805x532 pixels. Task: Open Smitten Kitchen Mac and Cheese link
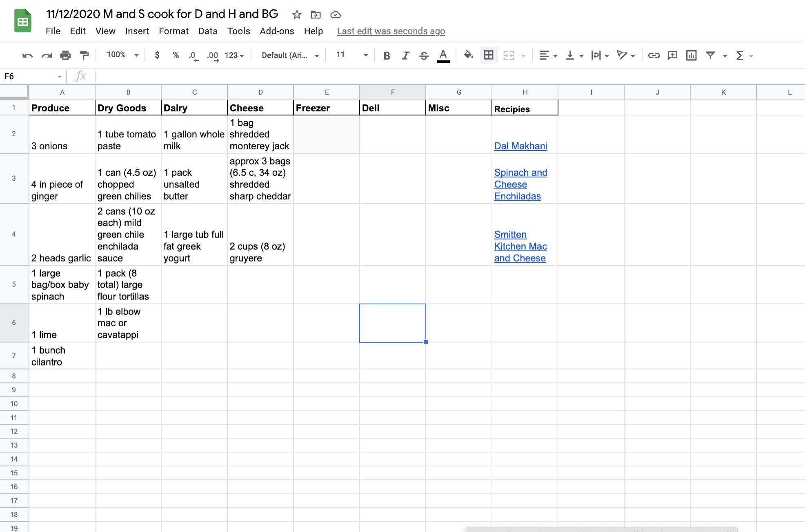[x=520, y=246]
